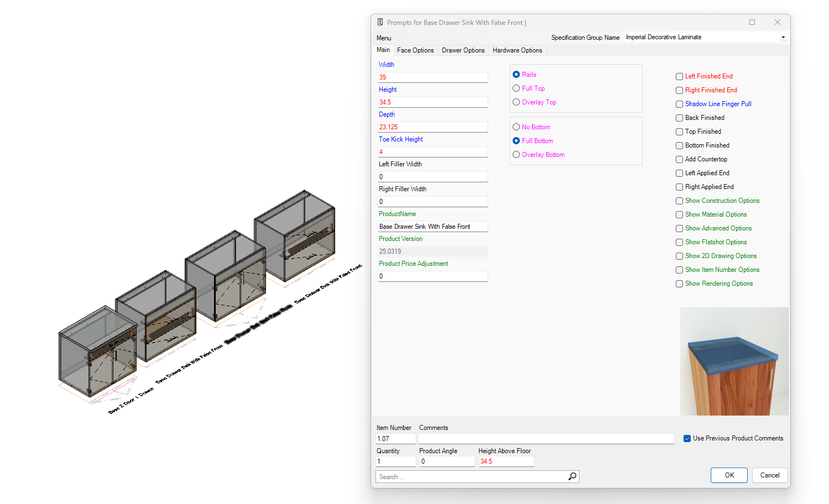Open the Menu item in dialog
This screenshot has height=504, width=829.
click(384, 38)
